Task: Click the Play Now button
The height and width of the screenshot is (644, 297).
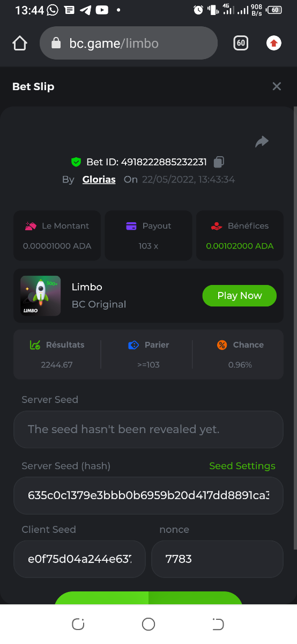Action: point(240,296)
